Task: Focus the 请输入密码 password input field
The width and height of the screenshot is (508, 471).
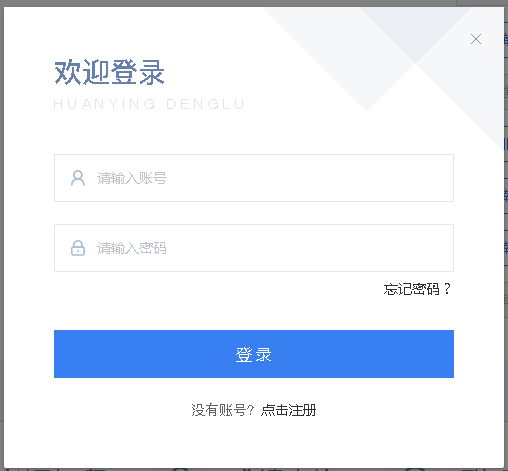Action: coord(254,248)
